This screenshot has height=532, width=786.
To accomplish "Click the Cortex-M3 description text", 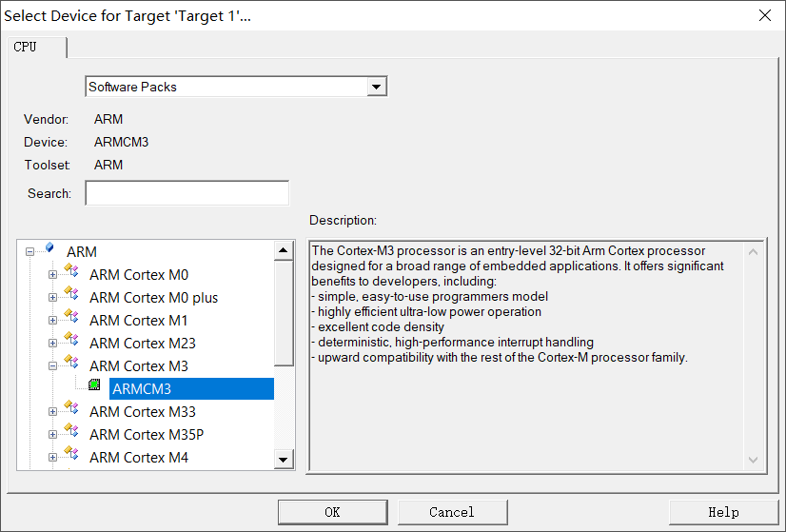I will tap(518, 304).
